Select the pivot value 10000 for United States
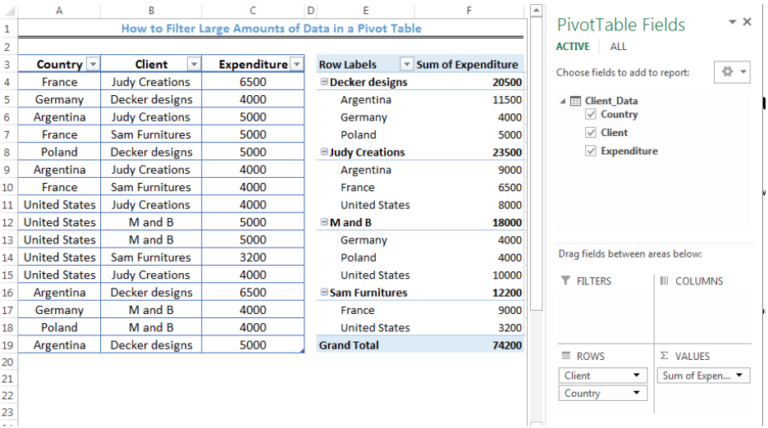The width and height of the screenshot is (768, 428). (469, 275)
